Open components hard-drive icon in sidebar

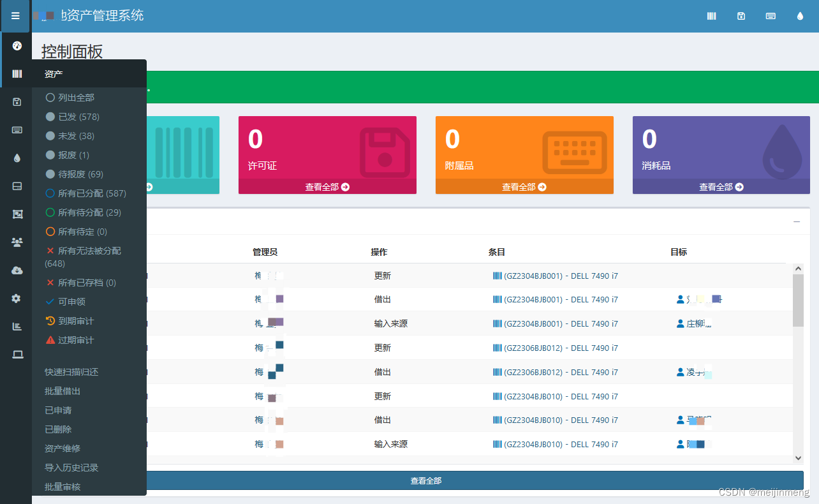coord(17,186)
